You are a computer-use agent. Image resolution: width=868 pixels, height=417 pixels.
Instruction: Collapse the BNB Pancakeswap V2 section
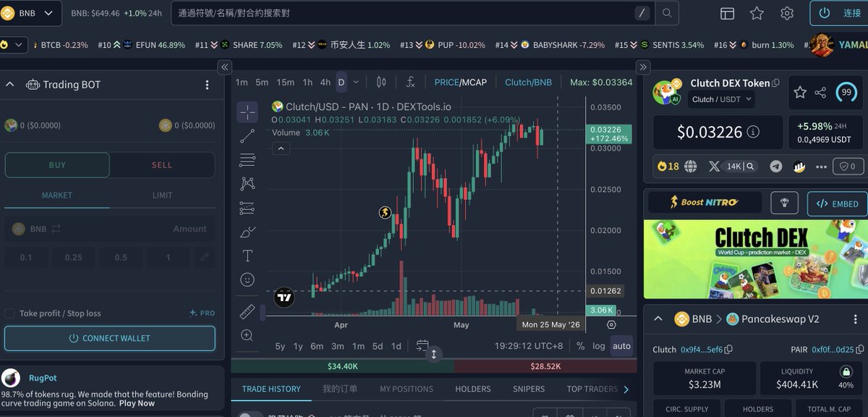658,319
